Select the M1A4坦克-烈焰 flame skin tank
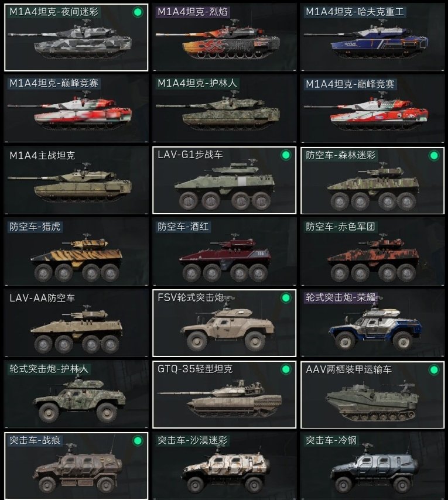The image size is (448, 500). (x=224, y=37)
